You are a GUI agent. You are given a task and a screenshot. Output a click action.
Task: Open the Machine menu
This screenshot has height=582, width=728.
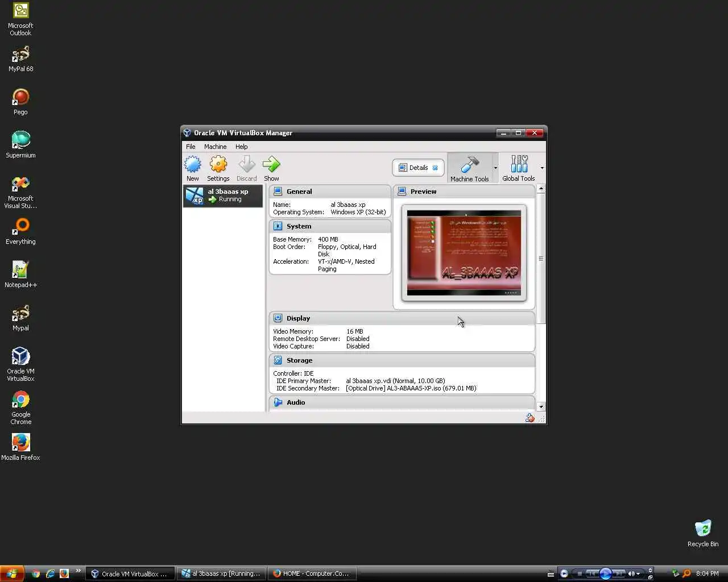coord(216,147)
